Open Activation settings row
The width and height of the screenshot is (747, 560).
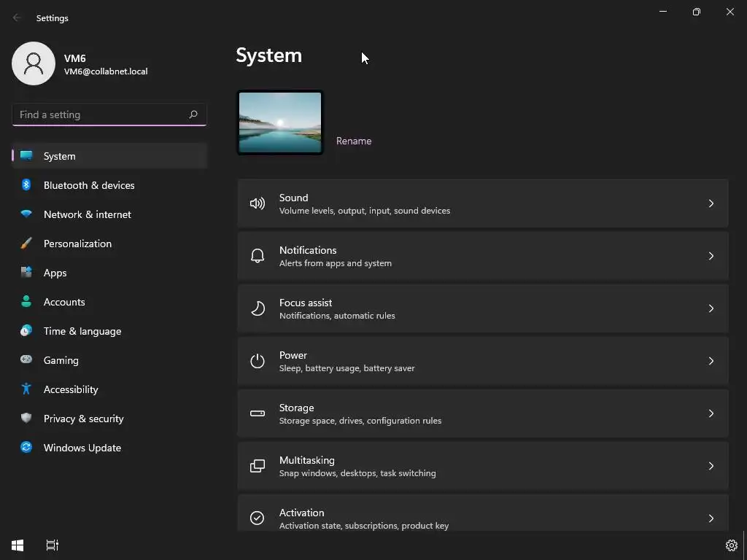click(x=482, y=518)
